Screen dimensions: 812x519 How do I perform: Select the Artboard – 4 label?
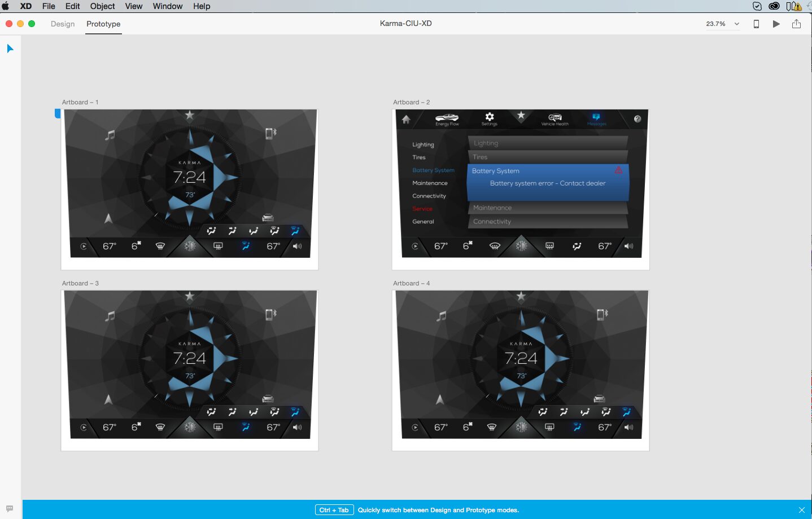coord(412,283)
